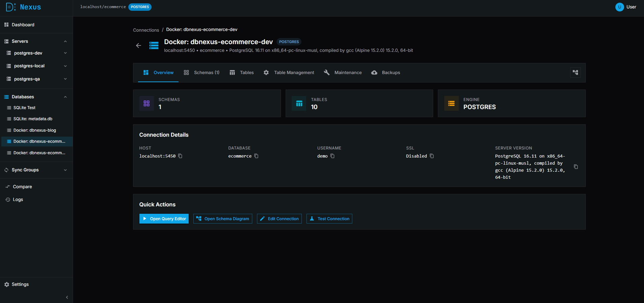Select Docker: dbnexus-blog in the sidebar
The image size is (644, 303).
point(35,130)
